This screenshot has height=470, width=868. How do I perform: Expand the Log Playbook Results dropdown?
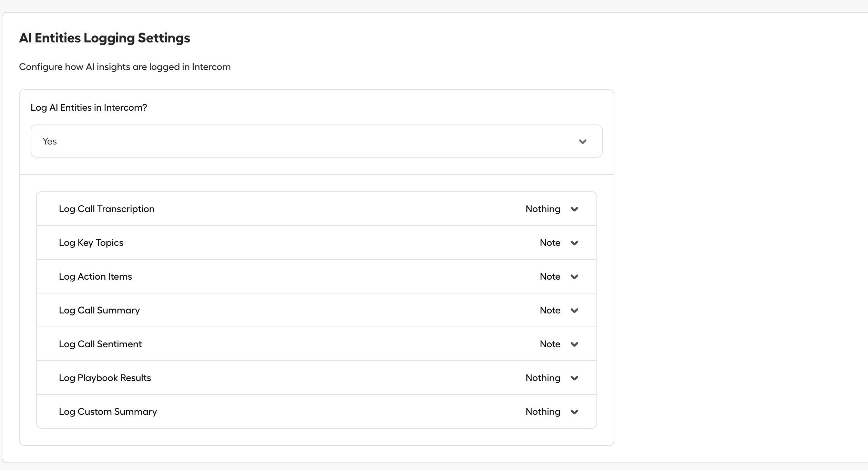point(552,378)
